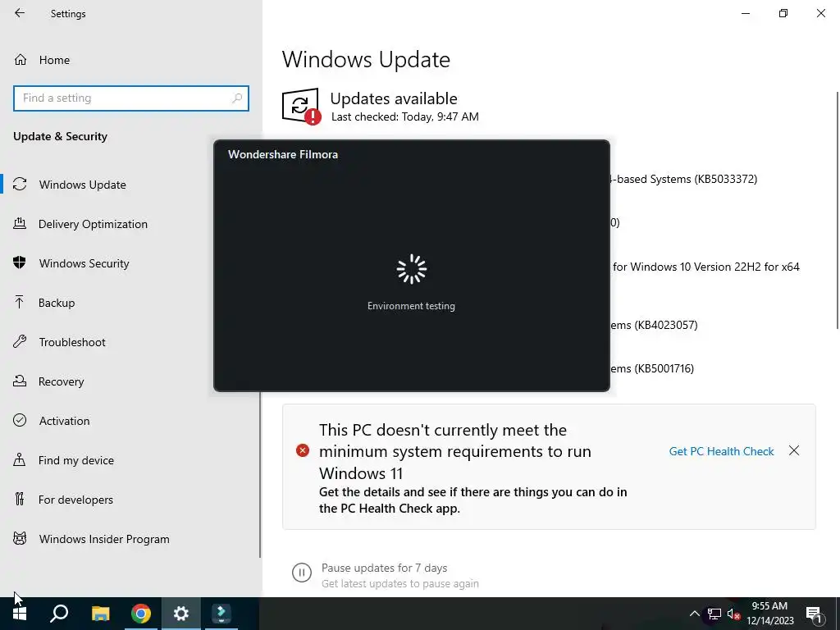Screen dimensions: 840x630
Task: Click the Environment testing spinner
Action: (x=412, y=269)
